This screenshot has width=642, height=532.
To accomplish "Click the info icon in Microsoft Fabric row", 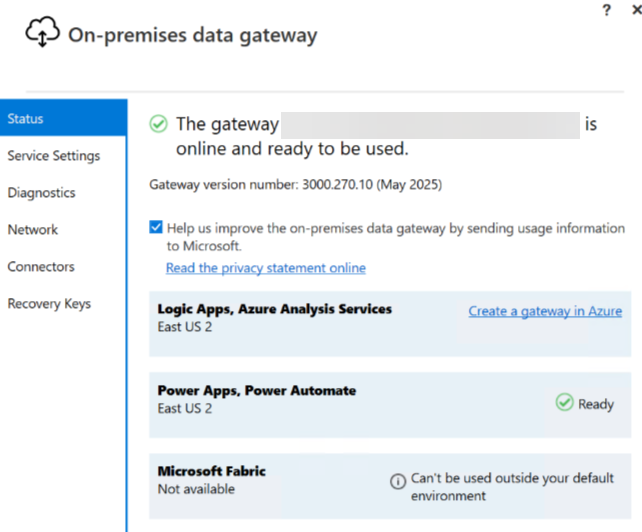I will click(x=398, y=481).
